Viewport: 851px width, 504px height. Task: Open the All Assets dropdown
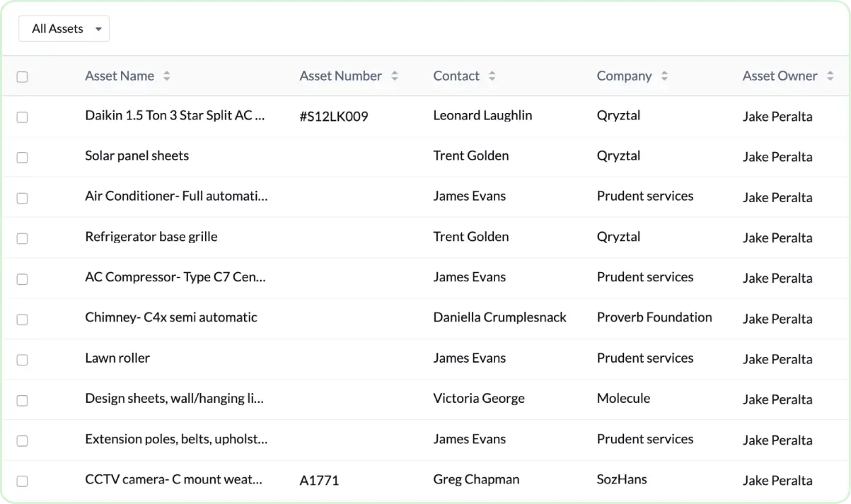pos(64,29)
